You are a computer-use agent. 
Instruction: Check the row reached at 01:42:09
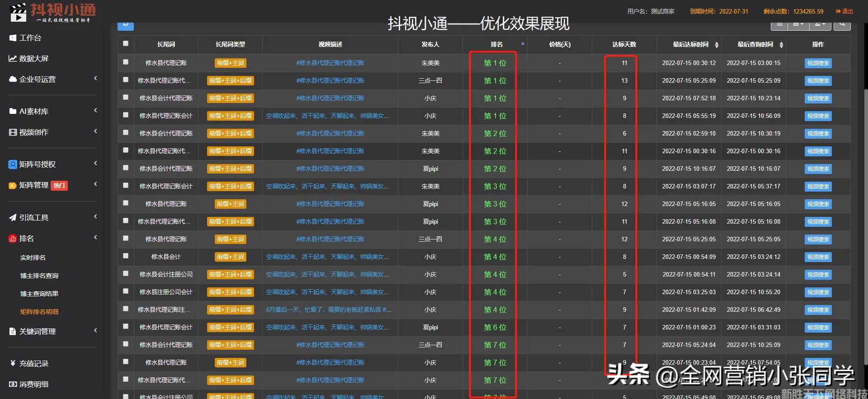[x=126, y=309]
